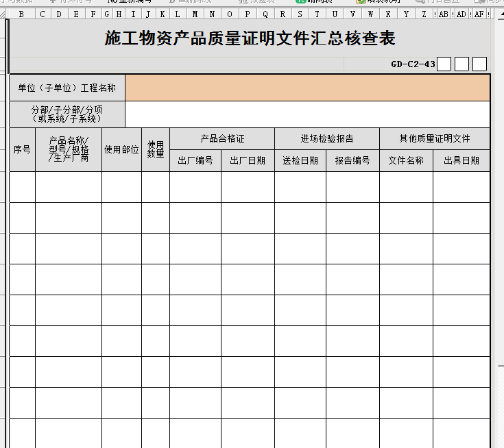Viewport: 504px width, 448px height.
Task: Click the 序号 header cell
Action: (x=22, y=149)
